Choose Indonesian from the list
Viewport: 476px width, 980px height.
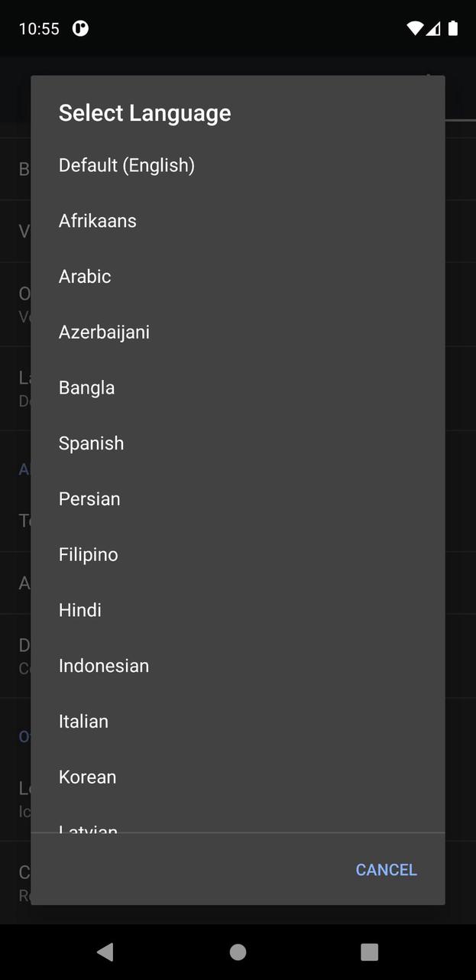click(x=104, y=666)
